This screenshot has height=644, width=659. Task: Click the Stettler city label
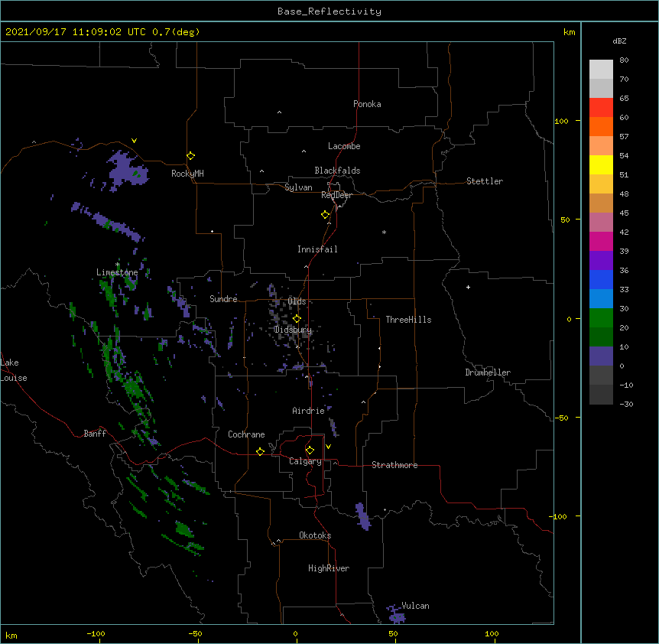[485, 181]
